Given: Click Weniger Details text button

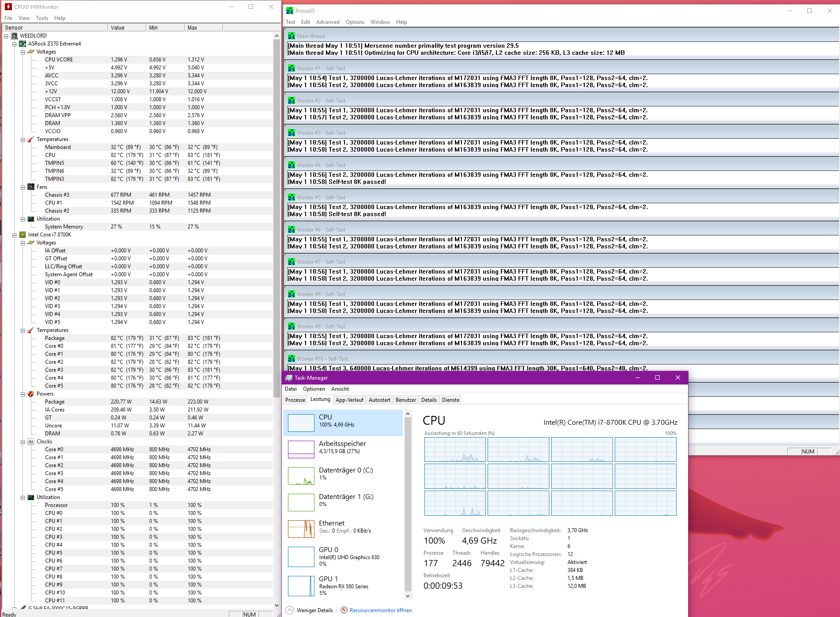Looking at the screenshot, I should pos(315,610).
